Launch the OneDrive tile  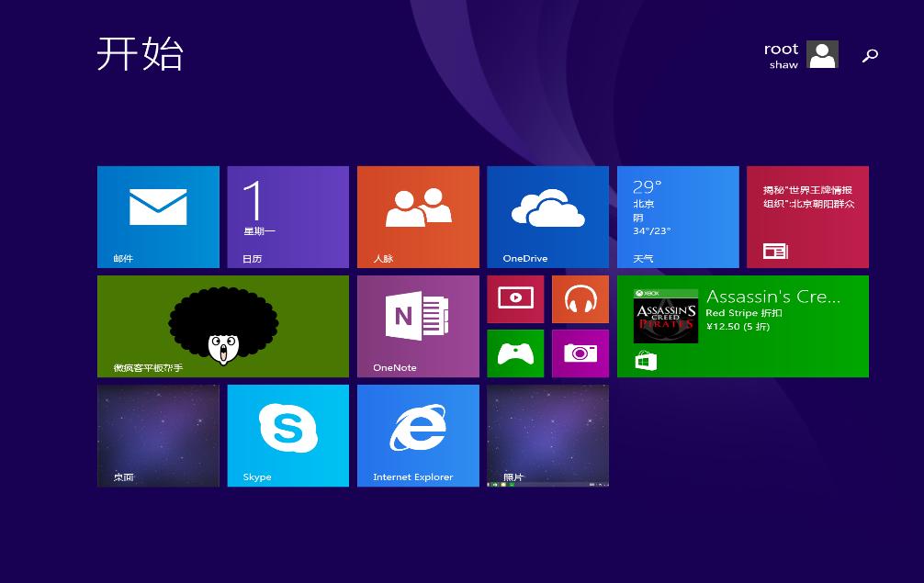(x=548, y=217)
